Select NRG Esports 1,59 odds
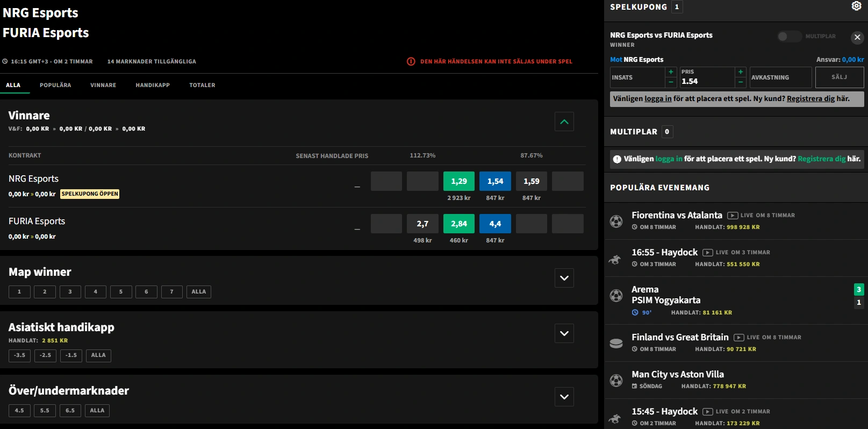 tap(532, 181)
